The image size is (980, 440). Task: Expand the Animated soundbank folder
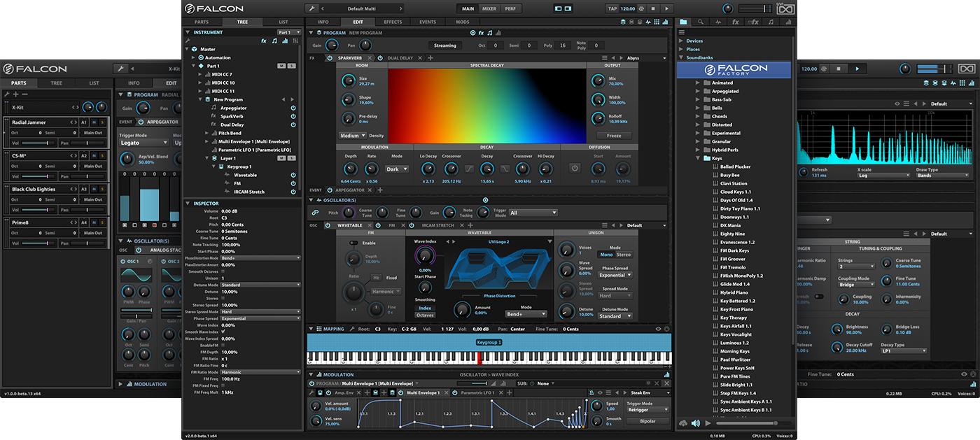[x=698, y=83]
